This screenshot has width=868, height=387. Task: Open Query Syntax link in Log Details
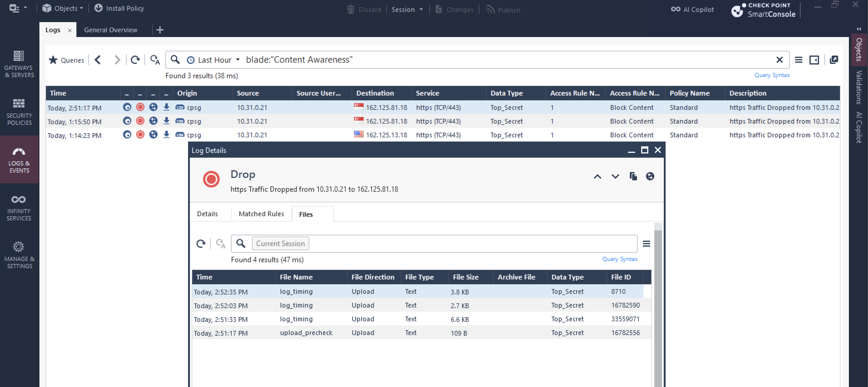pyautogui.click(x=619, y=259)
